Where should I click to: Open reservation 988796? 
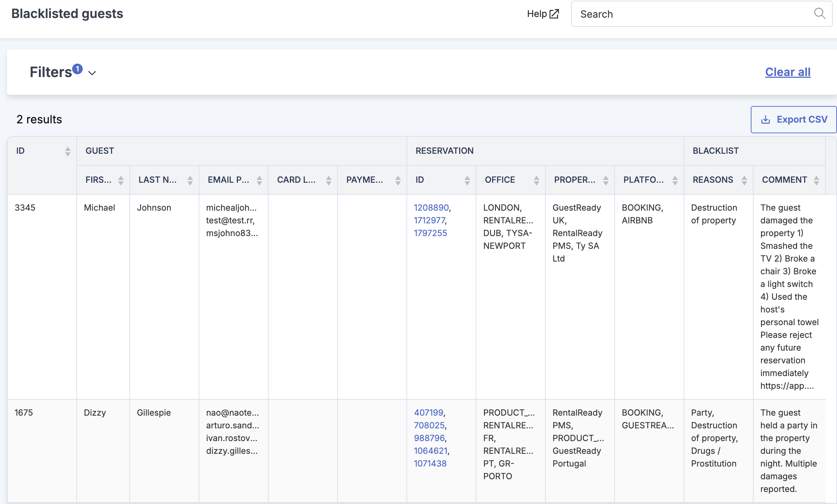point(429,438)
